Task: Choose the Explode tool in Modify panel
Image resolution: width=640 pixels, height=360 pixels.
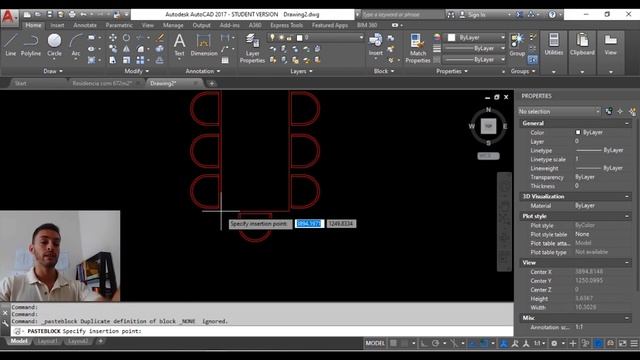Action: pos(160,49)
